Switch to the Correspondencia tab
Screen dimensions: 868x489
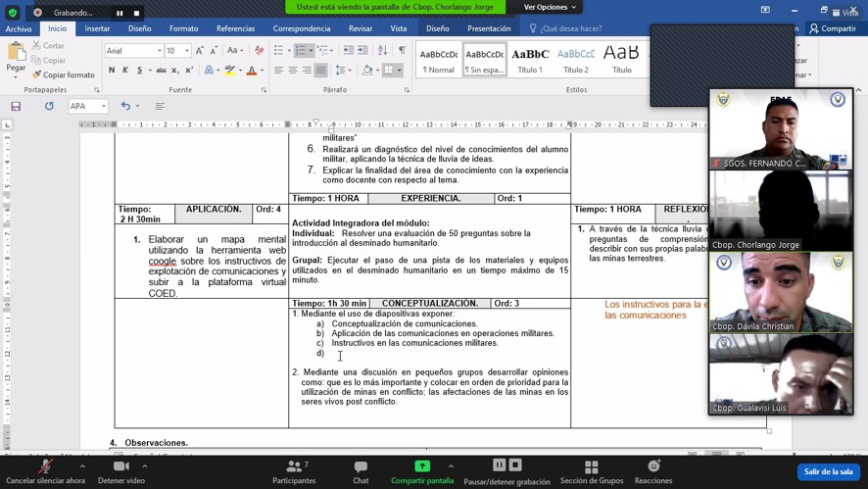302,28
